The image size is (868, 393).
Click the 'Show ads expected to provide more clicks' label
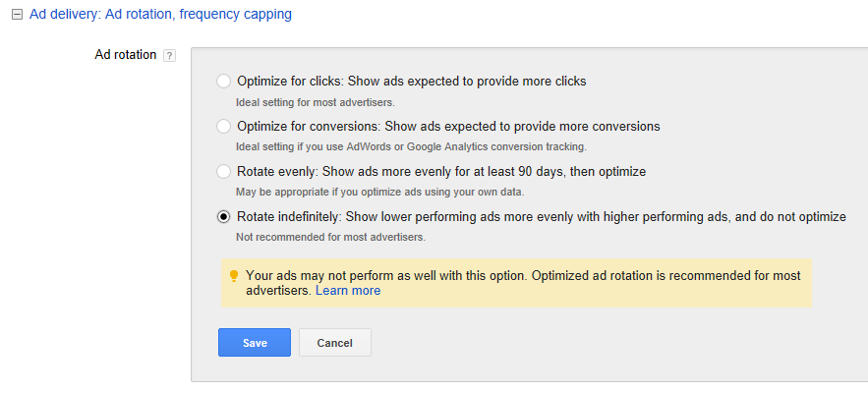[468, 82]
